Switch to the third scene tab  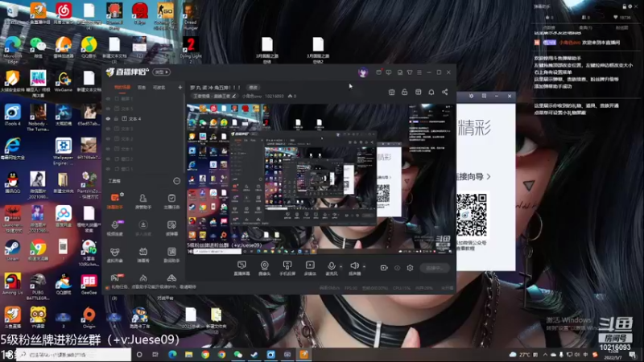159,88
